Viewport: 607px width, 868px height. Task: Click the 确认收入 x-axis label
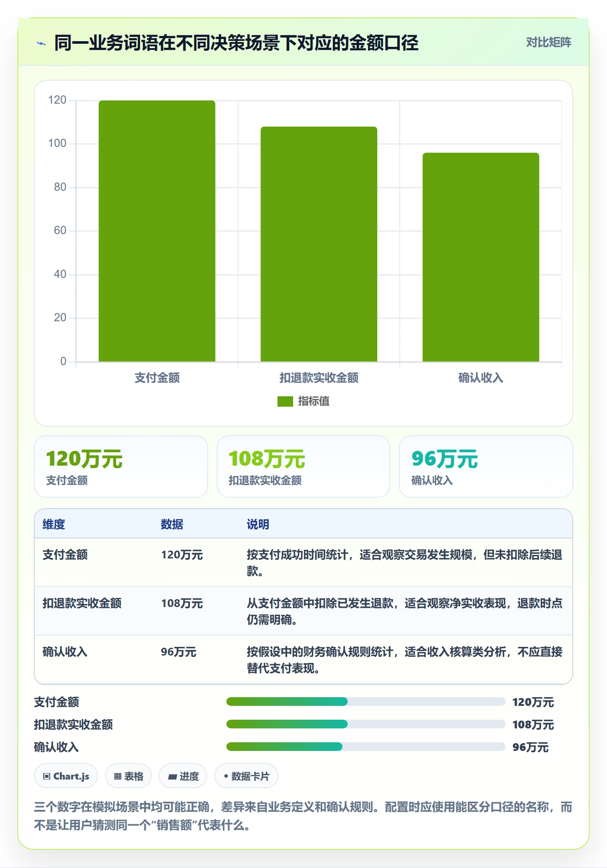[x=481, y=378]
